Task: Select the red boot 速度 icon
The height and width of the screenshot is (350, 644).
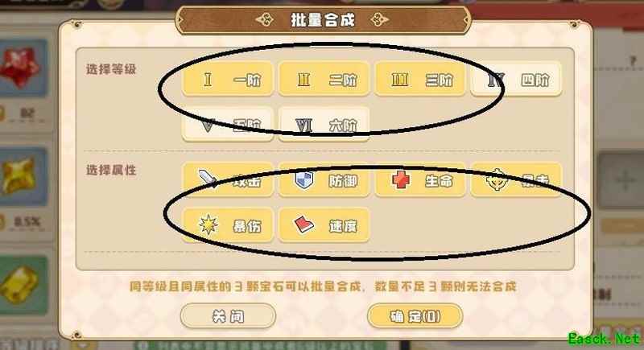Action: [304, 224]
